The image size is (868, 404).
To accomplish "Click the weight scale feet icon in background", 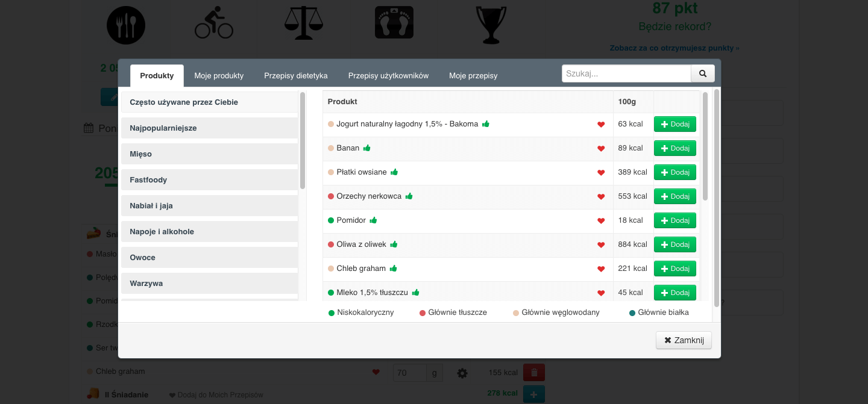I will (394, 22).
